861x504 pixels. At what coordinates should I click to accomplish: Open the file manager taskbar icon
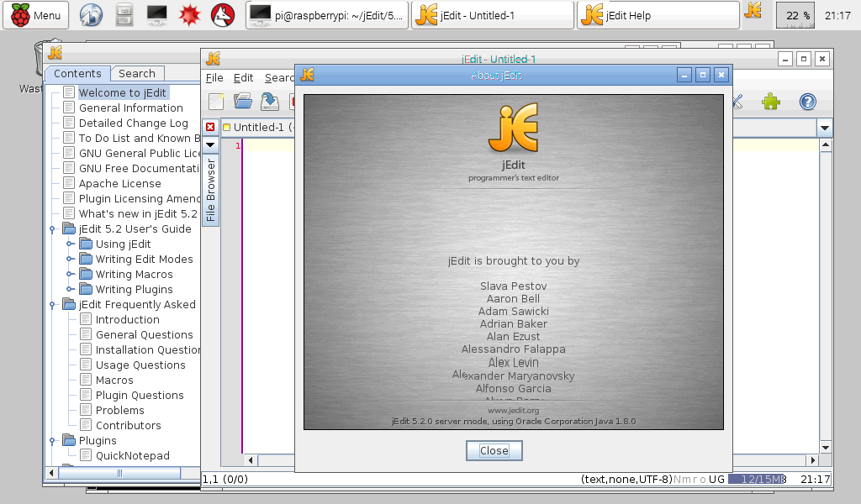coord(124,15)
